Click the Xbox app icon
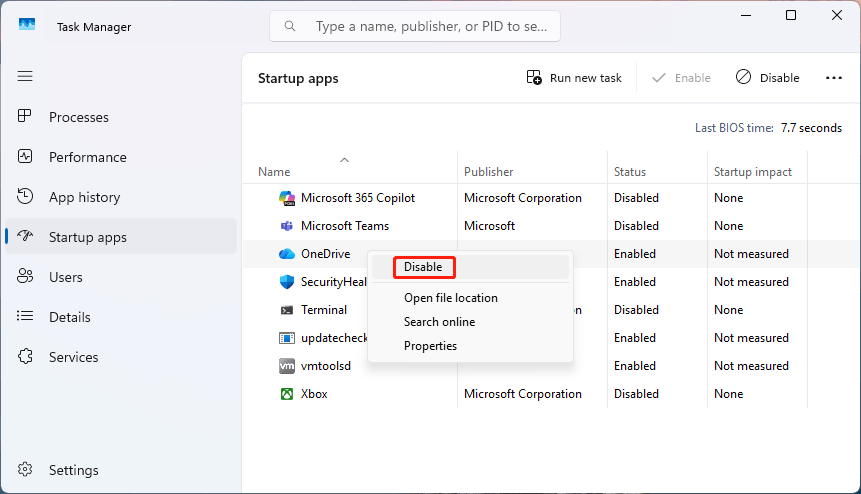This screenshot has width=861, height=494. click(x=287, y=394)
